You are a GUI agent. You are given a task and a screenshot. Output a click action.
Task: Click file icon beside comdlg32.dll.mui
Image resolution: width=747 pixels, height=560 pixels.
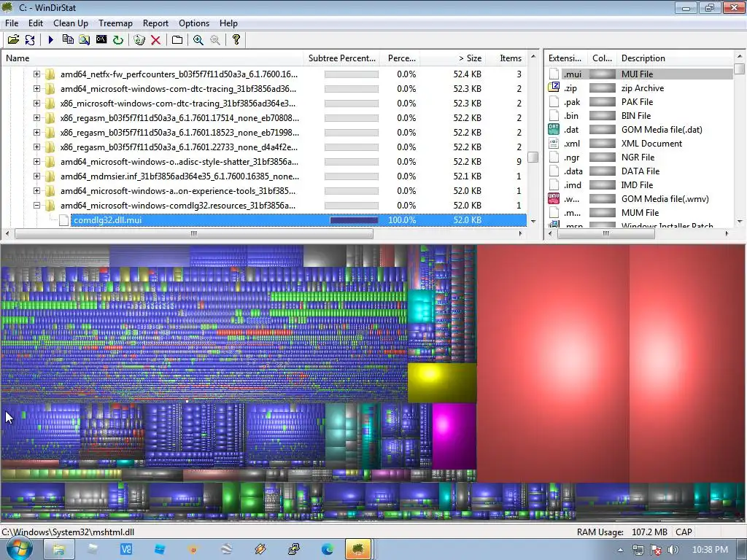[64, 220]
